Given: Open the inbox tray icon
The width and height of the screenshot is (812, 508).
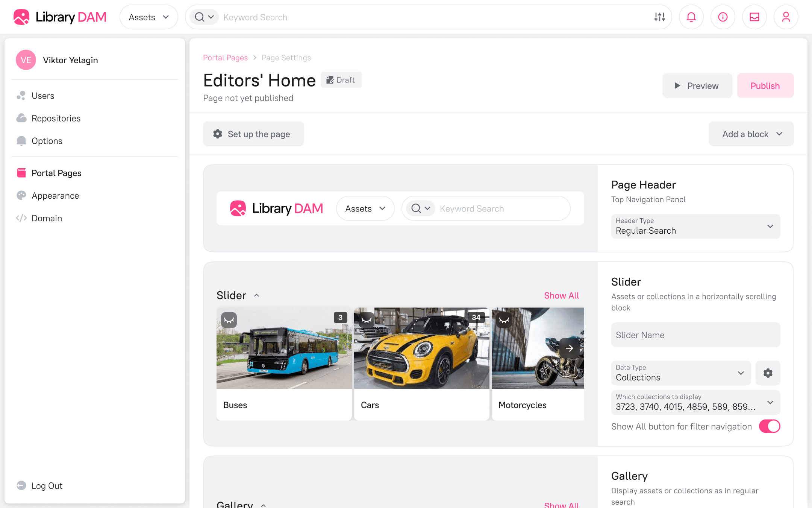Looking at the screenshot, I should 754,17.
